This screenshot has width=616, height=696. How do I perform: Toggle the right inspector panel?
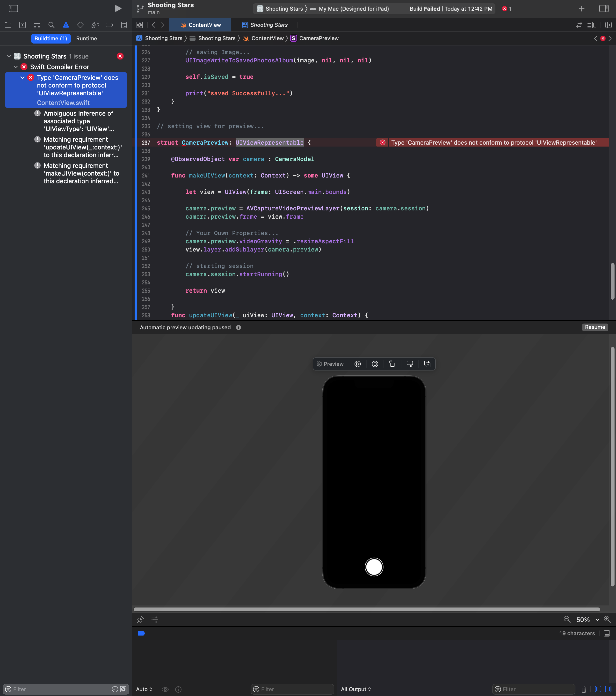(x=604, y=8)
